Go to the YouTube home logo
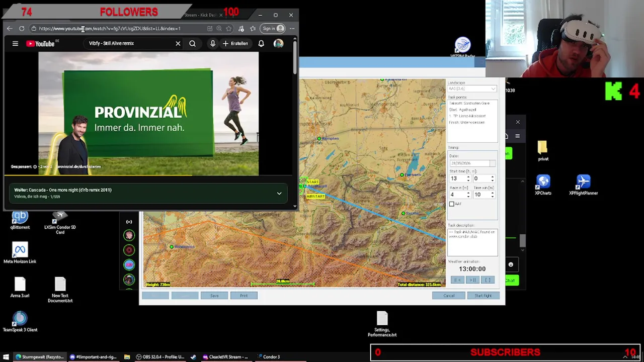Screen dimensions: 644x362 pyautogui.click(x=40, y=44)
